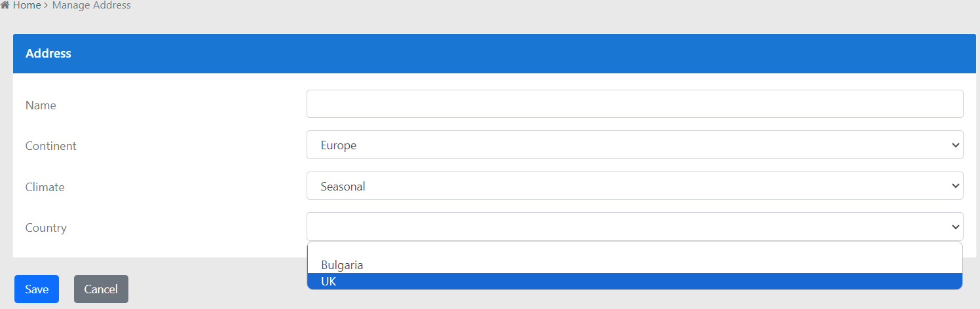Click the Home icon in breadcrumb
This screenshot has width=980, height=309.
pos(5,5)
